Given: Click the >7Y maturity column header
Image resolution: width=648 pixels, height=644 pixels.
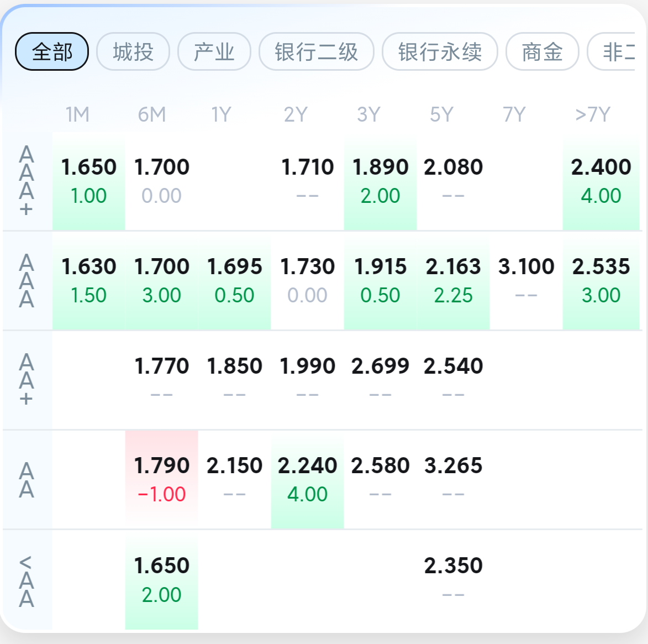Looking at the screenshot, I should click(x=592, y=114).
